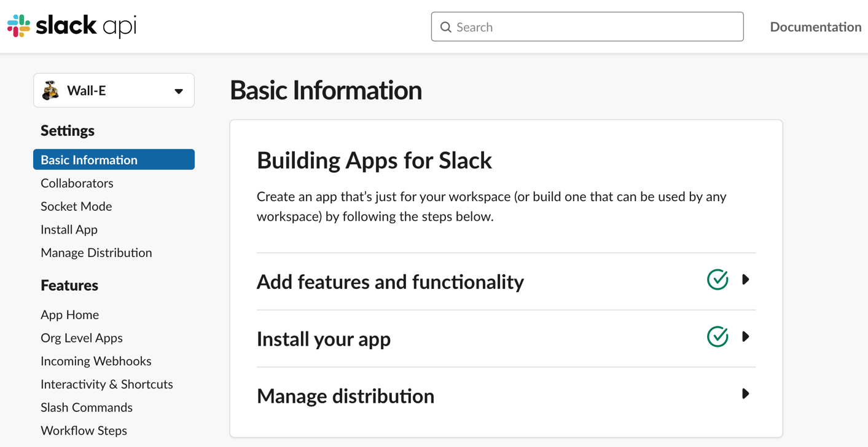Open the Documentation link

click(x=815, y=27)
